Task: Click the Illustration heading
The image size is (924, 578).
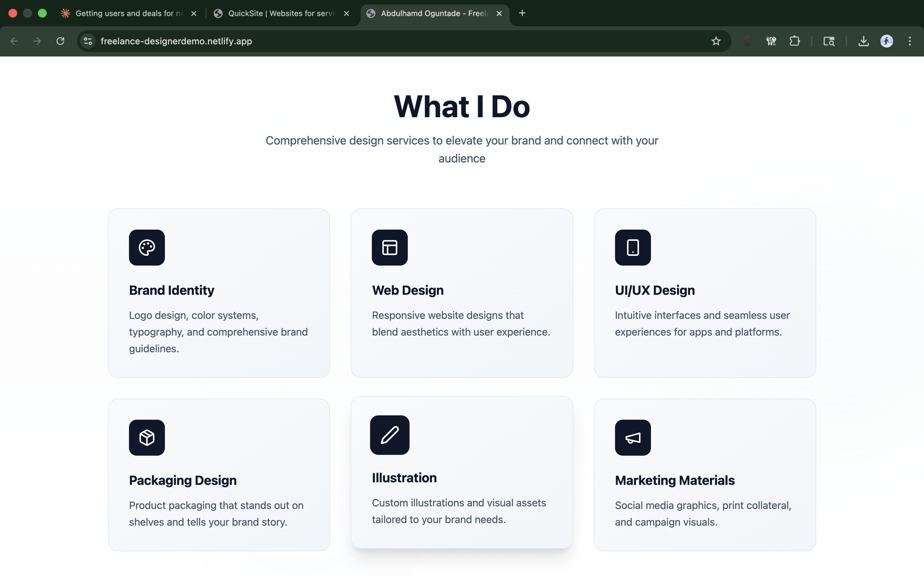Action: click(x=404, y=478)
